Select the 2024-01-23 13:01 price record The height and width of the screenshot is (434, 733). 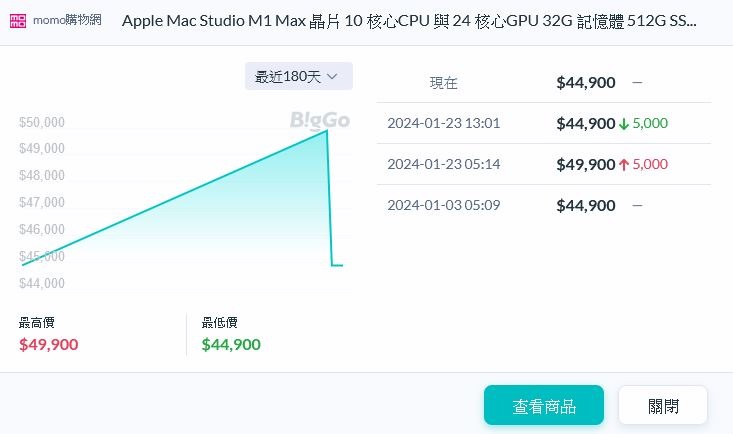click(544, 123)
